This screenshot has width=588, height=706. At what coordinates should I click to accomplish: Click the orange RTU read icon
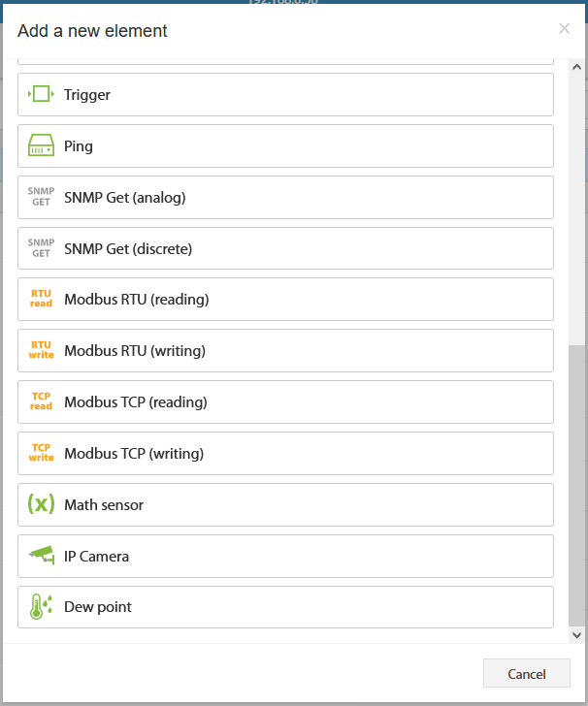tap(41, 299)
